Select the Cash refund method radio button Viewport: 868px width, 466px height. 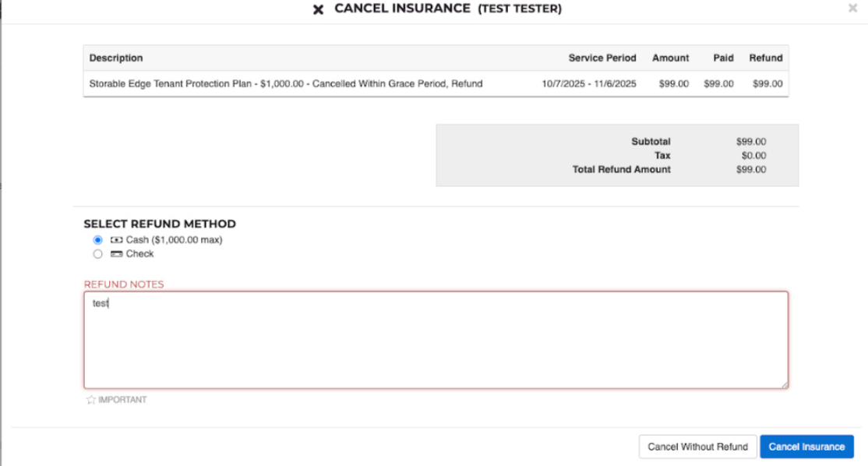[x=97, y=240]
